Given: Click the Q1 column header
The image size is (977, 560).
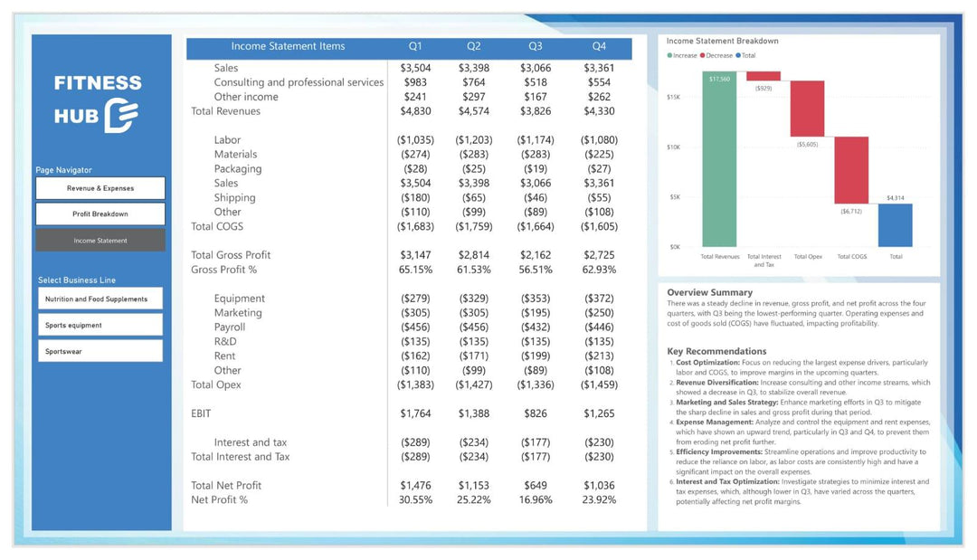Looking at the screenshot, I should tap(414, 46).
